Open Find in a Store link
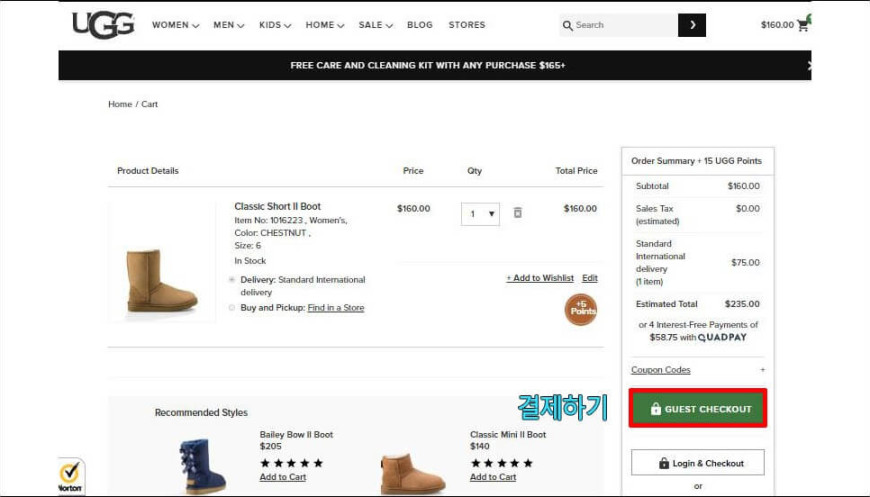This screenshot has height=497, width=870. point(336,307)
